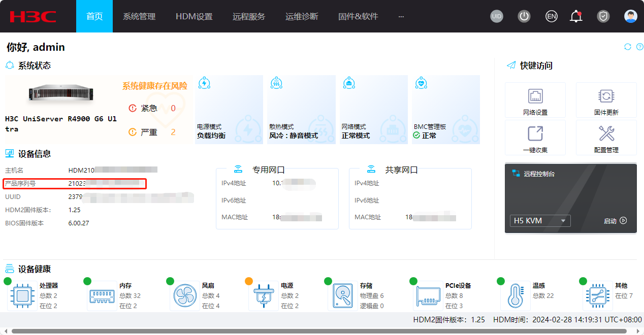
Task: Click the one-key collection shortcut icon
Action: click(x=535, y=133)
